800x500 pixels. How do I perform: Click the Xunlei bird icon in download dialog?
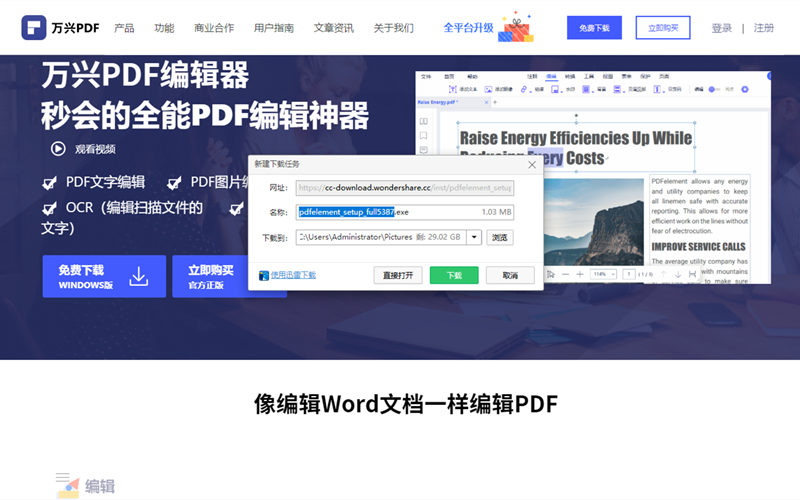(264, 275)
